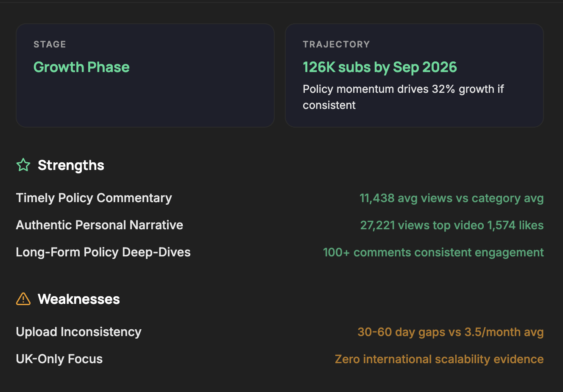Select the Timely Policy Commentary strength
Image resolution: width=563 pixels, height=392 pixels.
tap(94, 198)
